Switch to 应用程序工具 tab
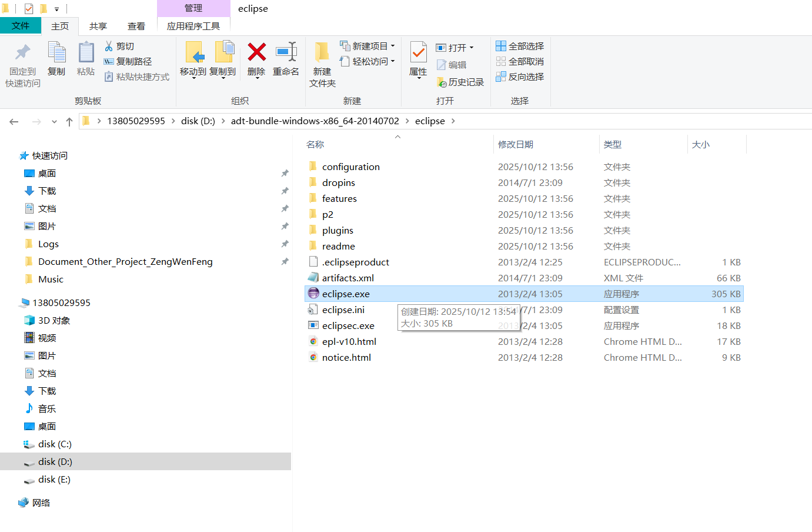 point(193,26)
